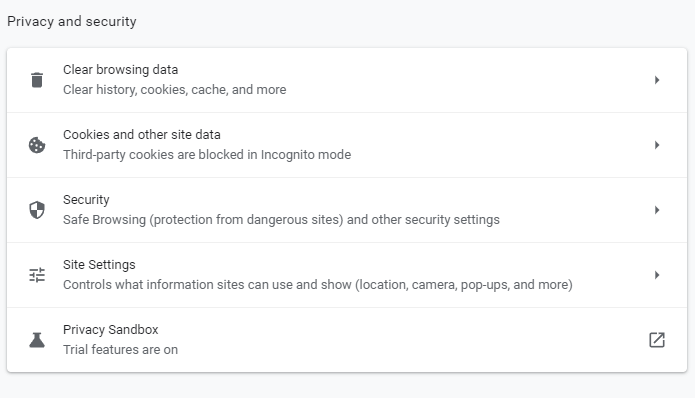Click the Site Settings sliders icon
Screen dimensions: 695x398
(x=37, y=275)
